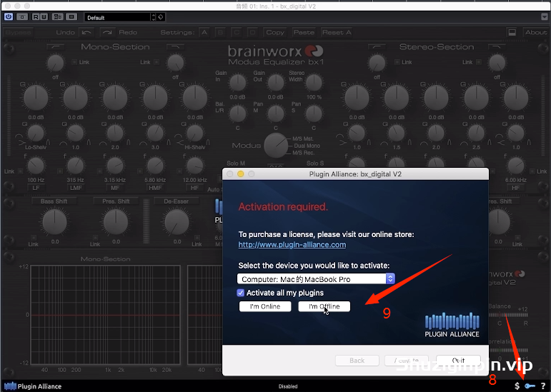This screenshot has height=392, width=551.
Task: Toggle the Link checkbox under Bass Shift
Action: click(x=34, y=238)
